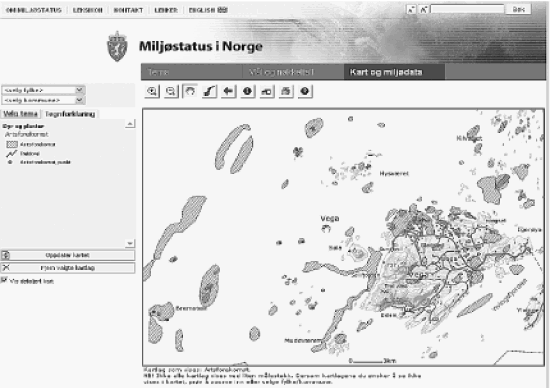Open the Mål og nøkkeltall navigation tab
This screenshot has height=388, width=550.
click(x=293, y=72)
